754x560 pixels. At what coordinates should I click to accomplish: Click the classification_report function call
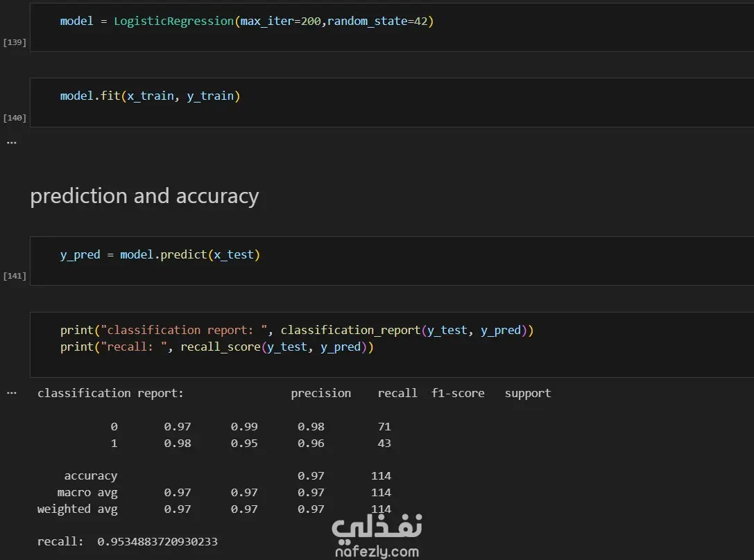(x=350, y=331)
